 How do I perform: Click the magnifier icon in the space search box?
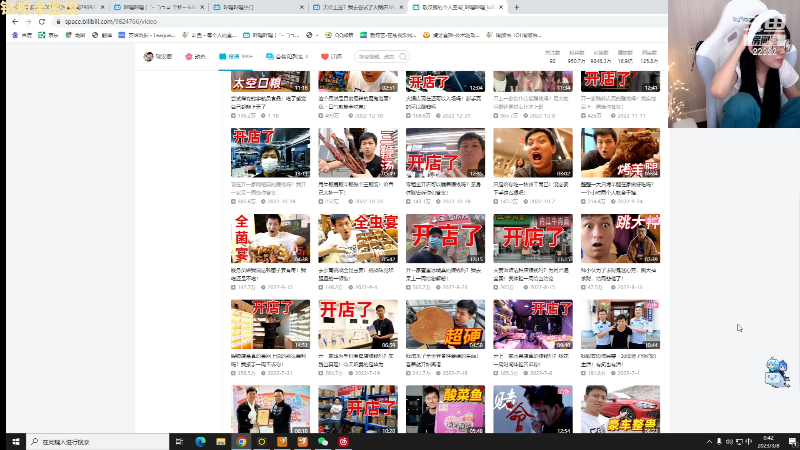coord(403,57)
